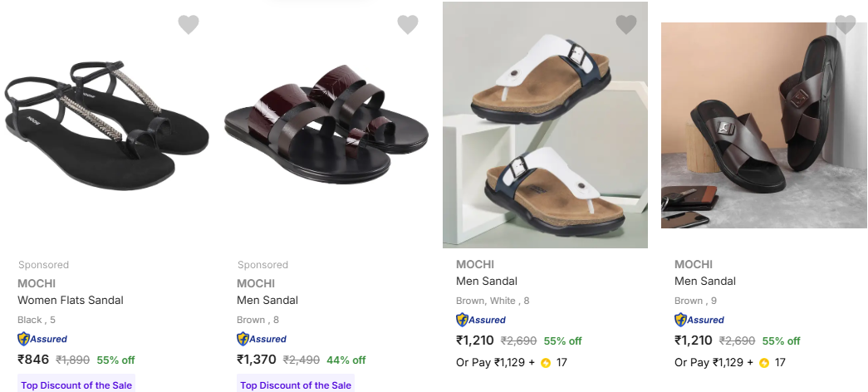
Task: Wishlist the black Women Flats Sandal via heart
Action: (189, 25)
